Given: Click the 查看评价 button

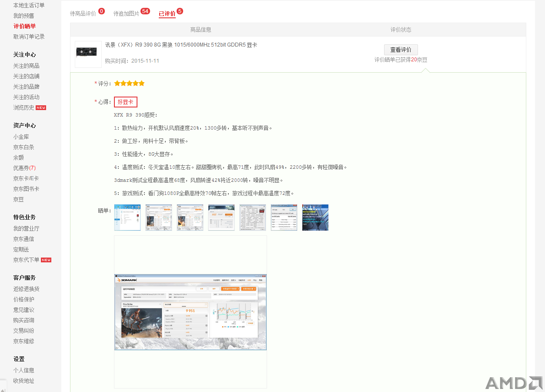Looking at the screenshot, I should point(401,50).
